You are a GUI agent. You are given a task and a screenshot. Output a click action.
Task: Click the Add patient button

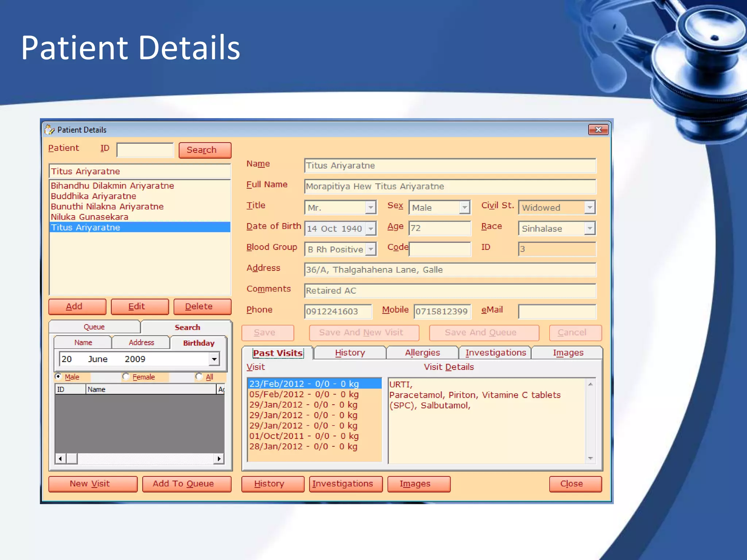(77, 307)
